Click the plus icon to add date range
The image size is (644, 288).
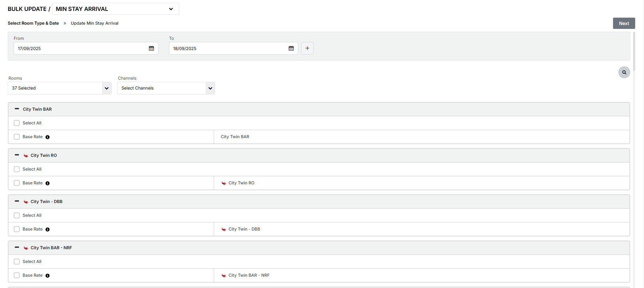[x=307, y=48]
